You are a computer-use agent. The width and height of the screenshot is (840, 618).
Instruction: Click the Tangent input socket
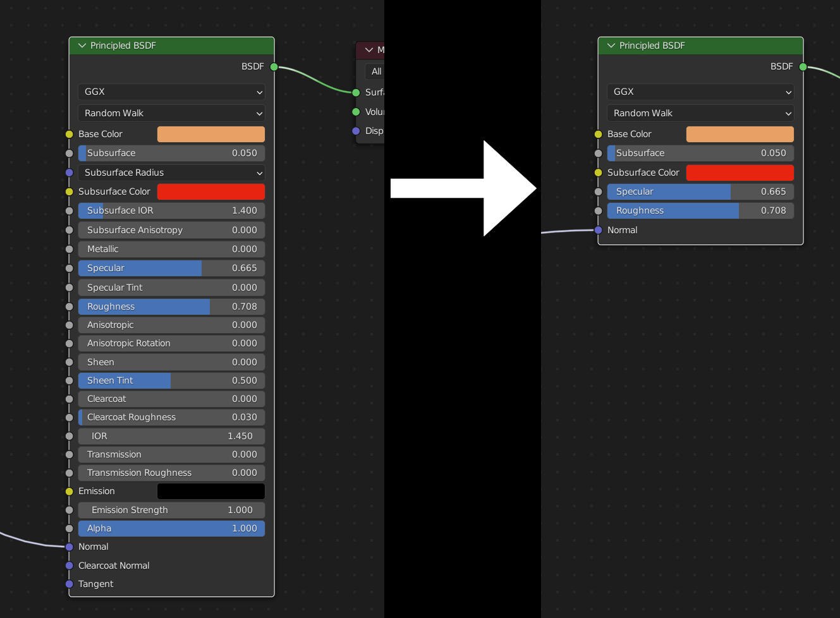(x=70, y=584)
